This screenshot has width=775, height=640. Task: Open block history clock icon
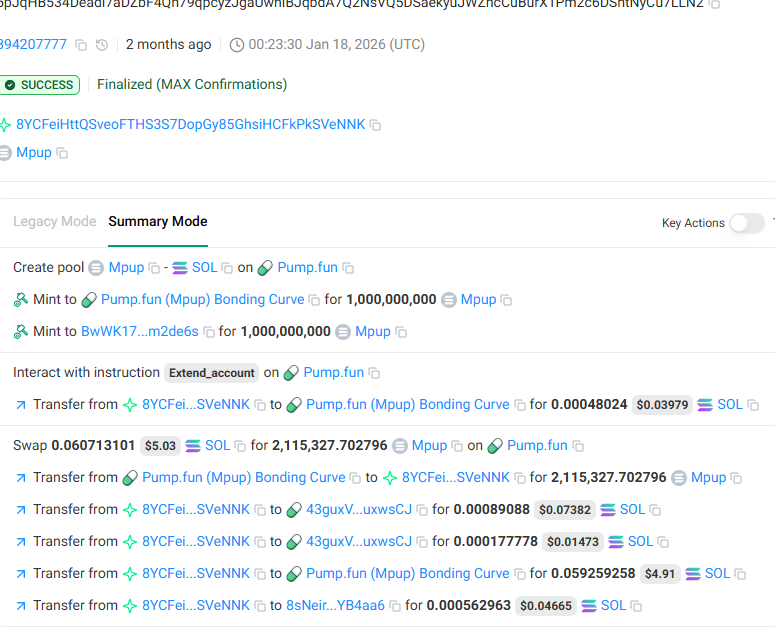coord(102,45)
